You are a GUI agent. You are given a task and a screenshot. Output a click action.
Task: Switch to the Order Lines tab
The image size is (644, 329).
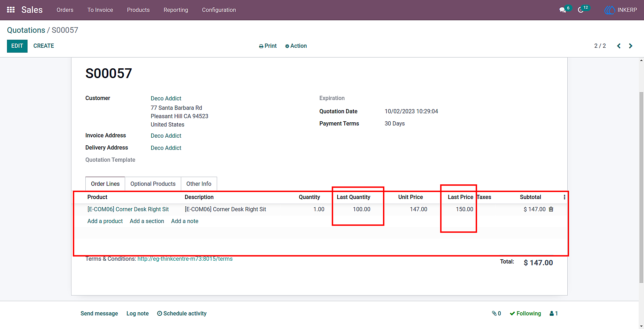pyautogui.click(x=105, y=184)
